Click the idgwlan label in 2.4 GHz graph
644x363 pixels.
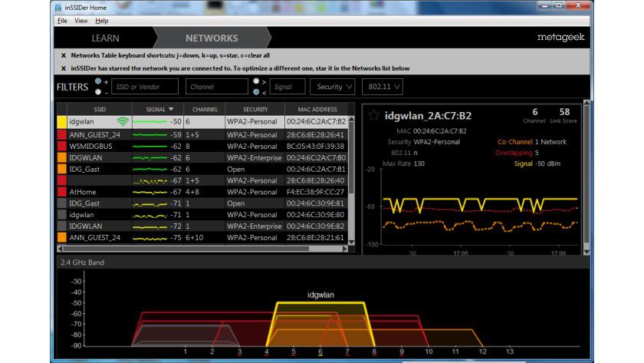(320, 295)
